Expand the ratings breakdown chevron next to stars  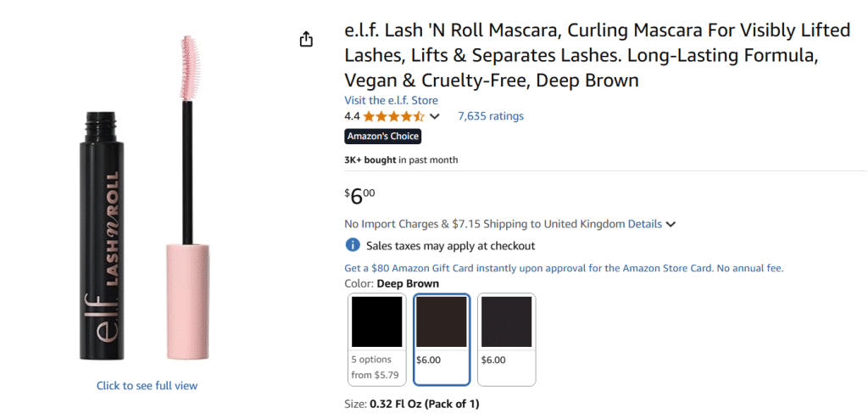pyautogui.click(x=435, y=117)
